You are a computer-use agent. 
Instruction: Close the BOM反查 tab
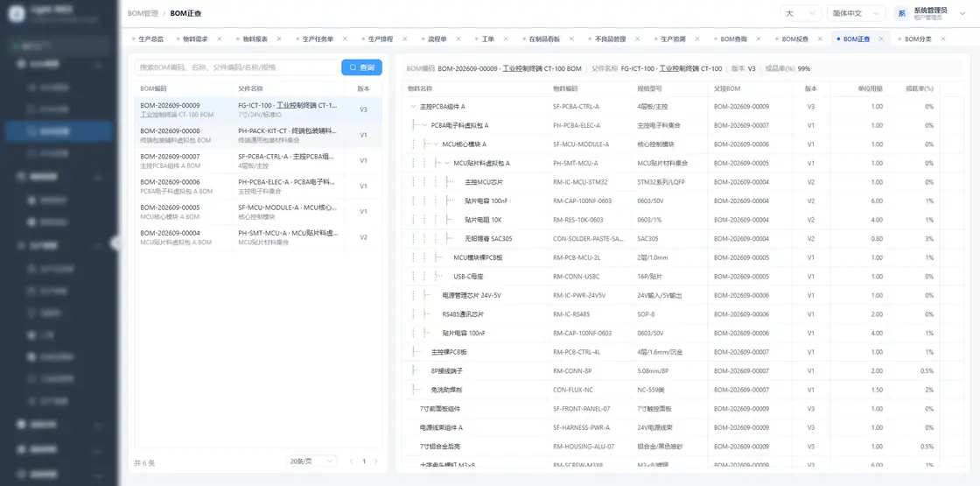click(820, 39)
